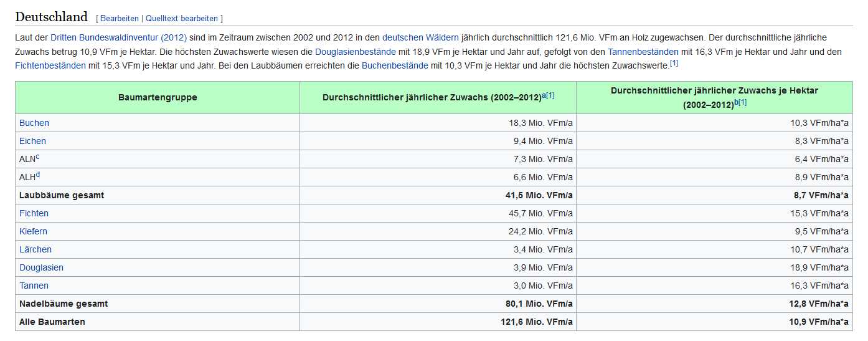This screenshot has height=341, width=868.
Task: Open Dritten Bundeswaldinventur (2012) link
Action: (x=118, y=37)
